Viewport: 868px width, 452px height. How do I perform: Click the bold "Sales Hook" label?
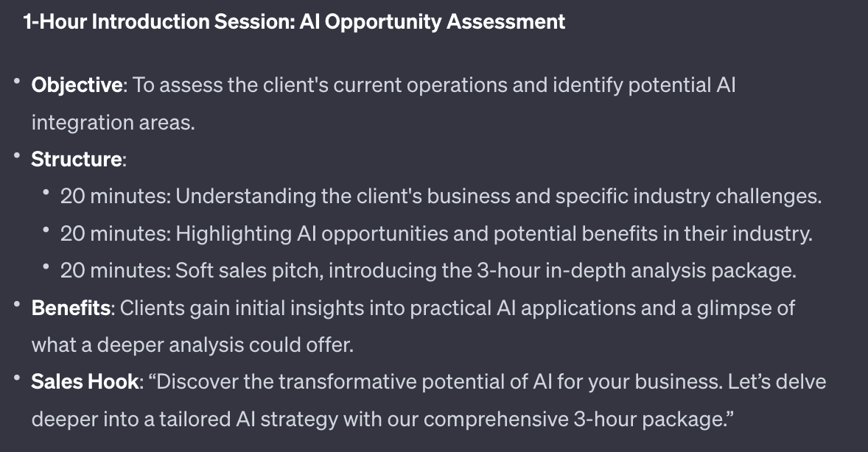pyautogui.click(x=85, y=382)
